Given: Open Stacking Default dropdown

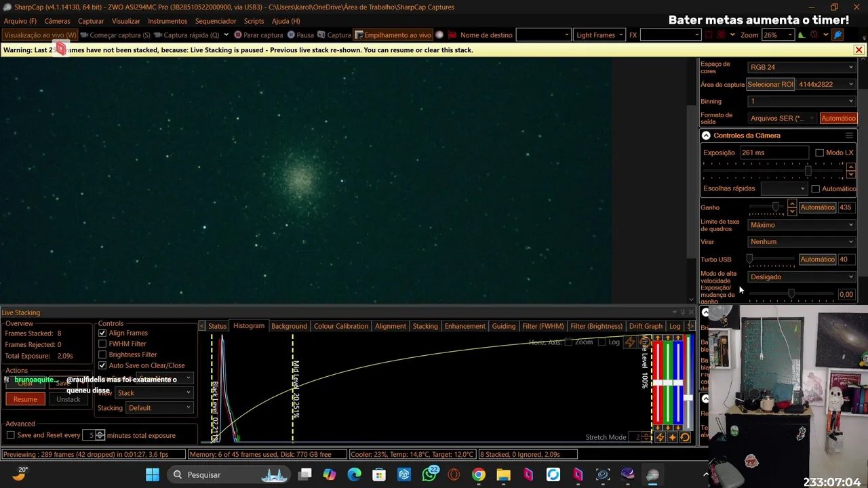Looking at the screenshot, I should click(159, 408).
